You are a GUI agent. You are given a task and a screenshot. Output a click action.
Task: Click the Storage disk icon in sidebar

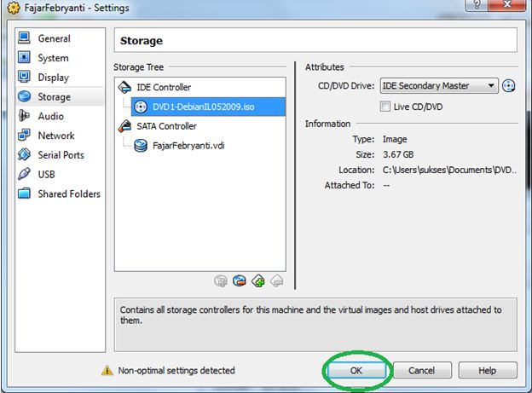24,96
